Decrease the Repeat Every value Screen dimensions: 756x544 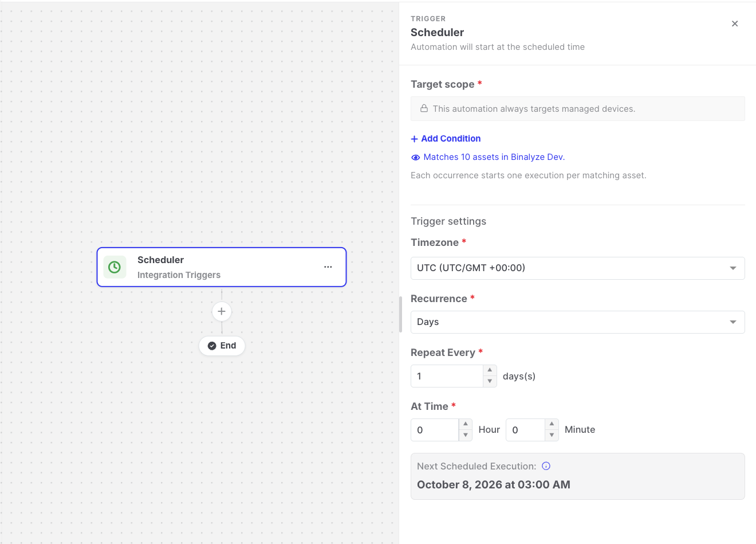click(490, 382)
